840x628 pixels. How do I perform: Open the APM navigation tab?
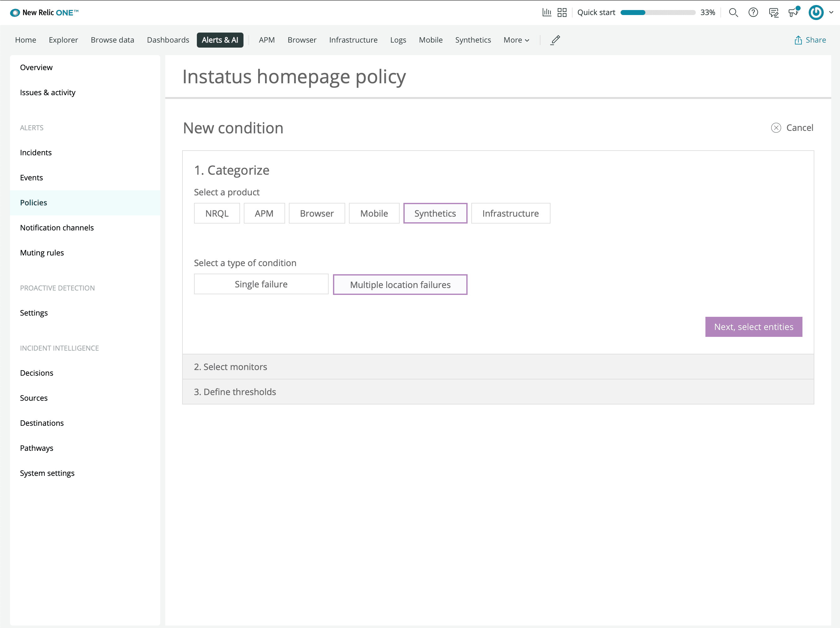267,40
